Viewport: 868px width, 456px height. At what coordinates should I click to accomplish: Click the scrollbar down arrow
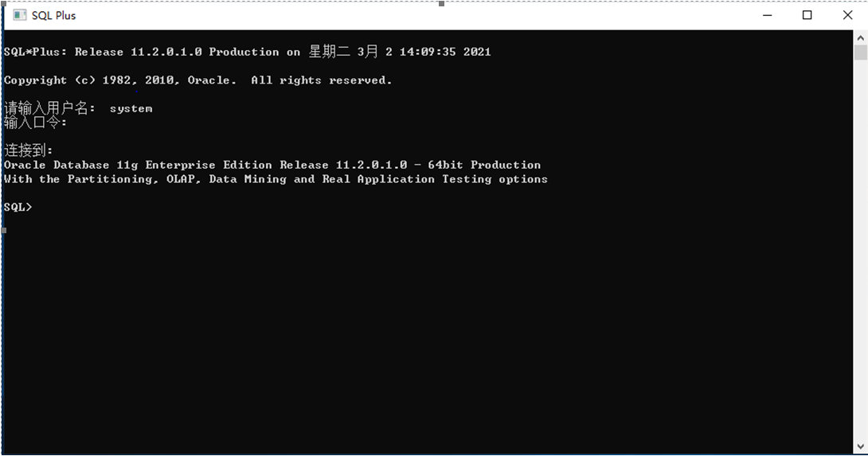(860, 446)
